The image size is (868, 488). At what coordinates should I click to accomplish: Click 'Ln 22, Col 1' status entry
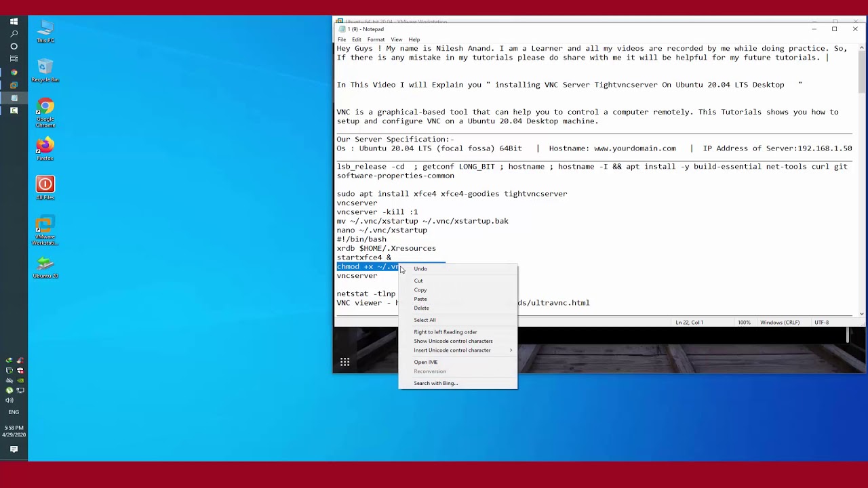pos(691,323)
